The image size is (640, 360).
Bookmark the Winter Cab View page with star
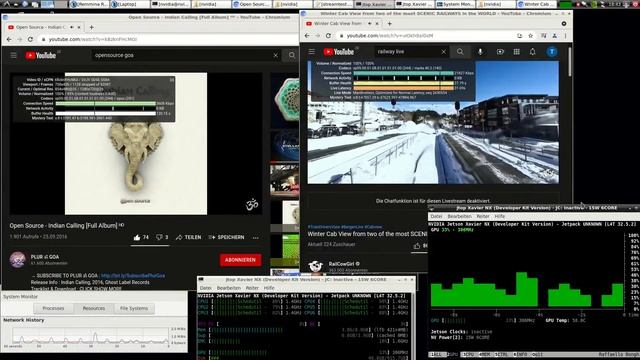[531, 36]
